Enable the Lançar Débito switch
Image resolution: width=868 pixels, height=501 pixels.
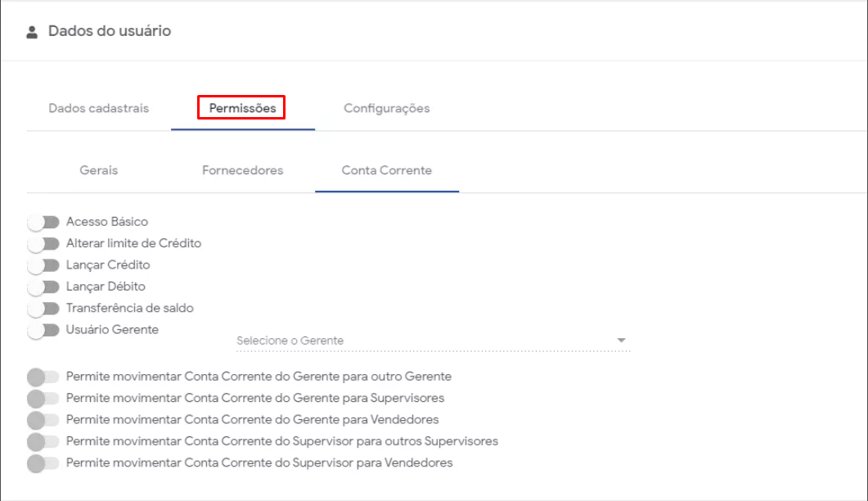(43, 287)
